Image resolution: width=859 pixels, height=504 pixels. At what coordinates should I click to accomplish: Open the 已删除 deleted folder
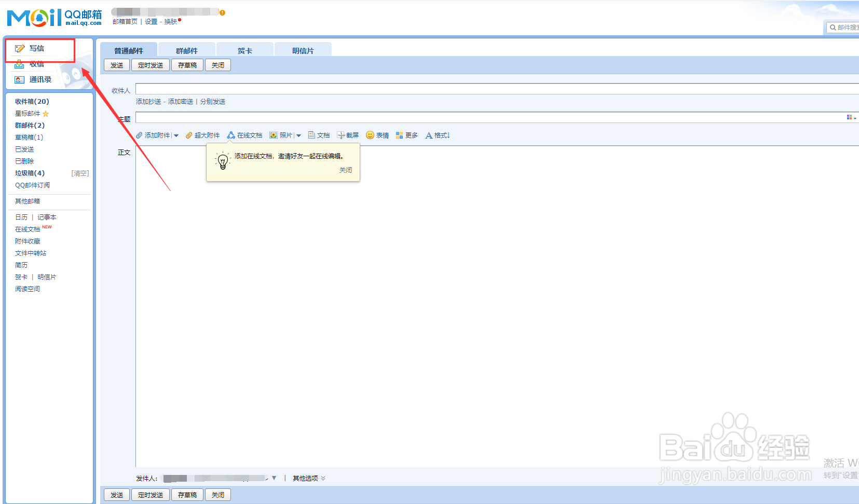click(24, 161)
